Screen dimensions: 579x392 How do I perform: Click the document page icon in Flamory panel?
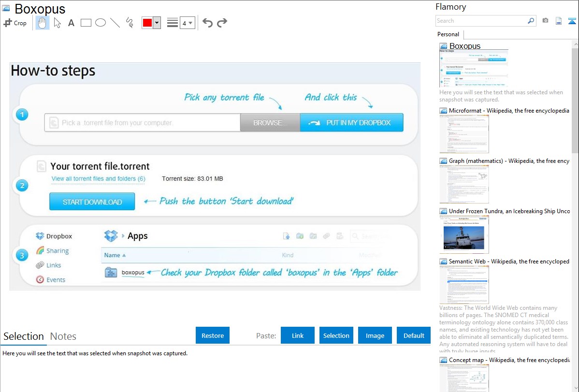(x=559, y=21)
